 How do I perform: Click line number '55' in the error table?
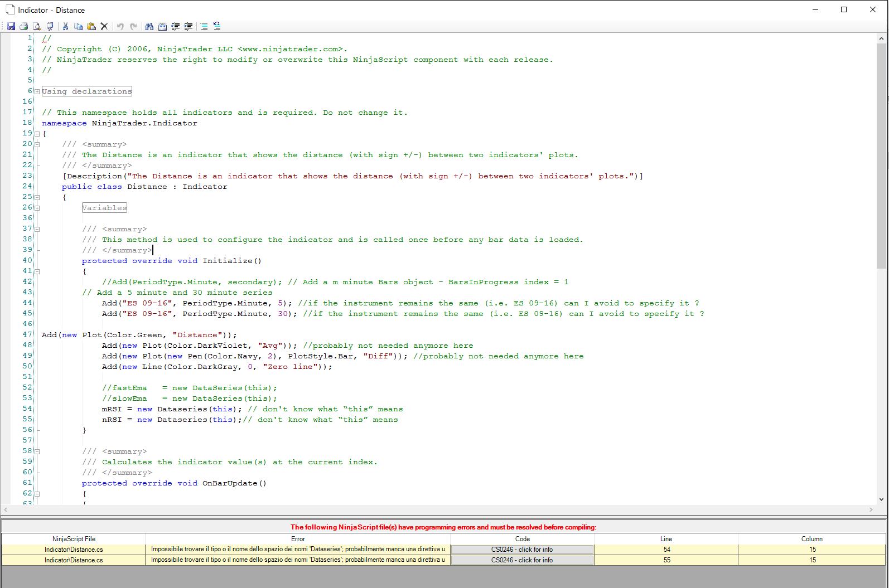pyautogui.click(x=667, y=560)
